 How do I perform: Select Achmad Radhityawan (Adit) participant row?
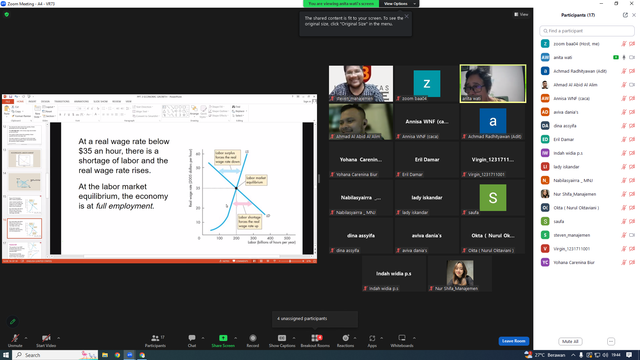coord(588,71)
